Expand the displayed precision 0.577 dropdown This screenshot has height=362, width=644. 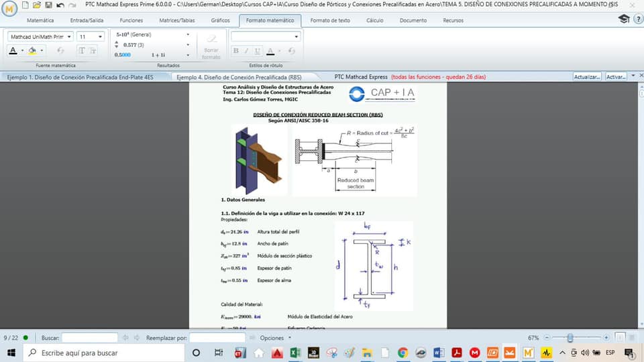point(188,45)
